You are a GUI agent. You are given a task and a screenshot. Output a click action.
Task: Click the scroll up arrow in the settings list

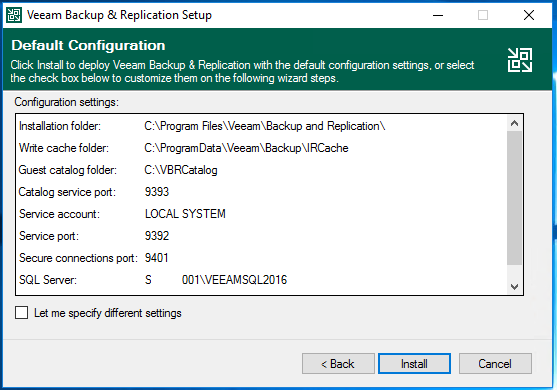pos(514,123)
